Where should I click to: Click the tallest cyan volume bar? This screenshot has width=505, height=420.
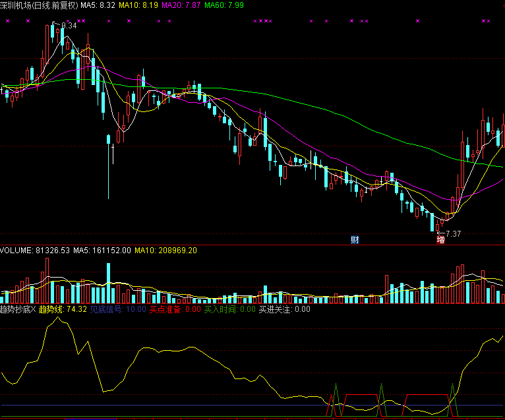(109, 283)
